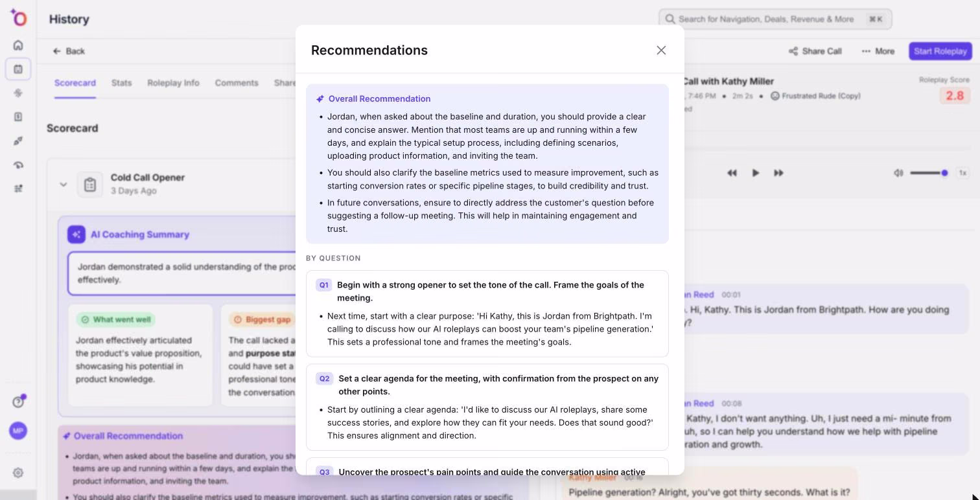Viewport: 980px width, 500px height.
Task: Adjust the volume slider
Action: point(929,173)
